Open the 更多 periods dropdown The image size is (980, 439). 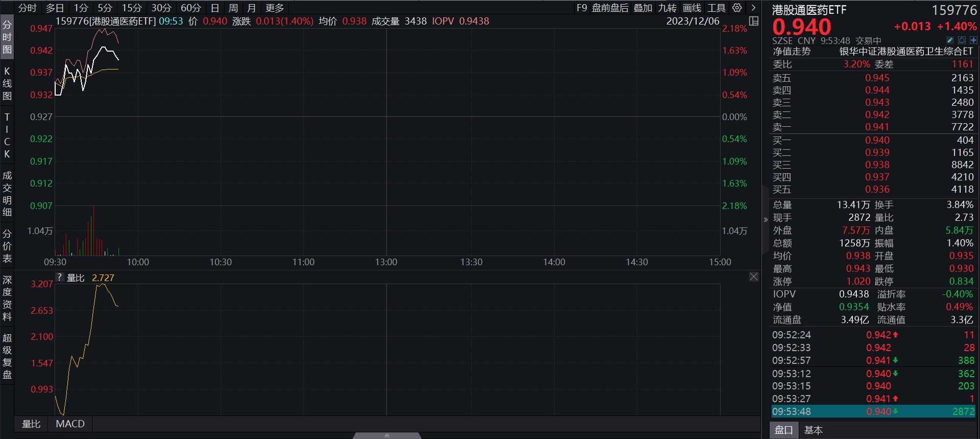pos(275,8)
